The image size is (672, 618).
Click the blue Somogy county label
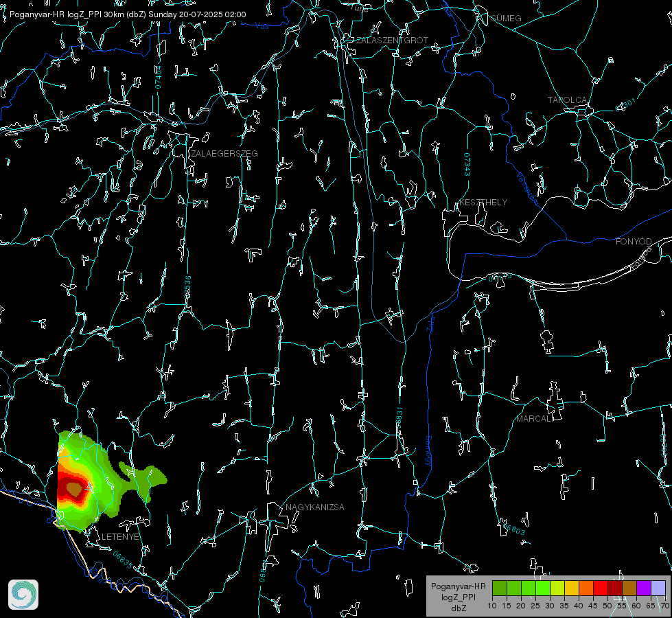point(428,451)
